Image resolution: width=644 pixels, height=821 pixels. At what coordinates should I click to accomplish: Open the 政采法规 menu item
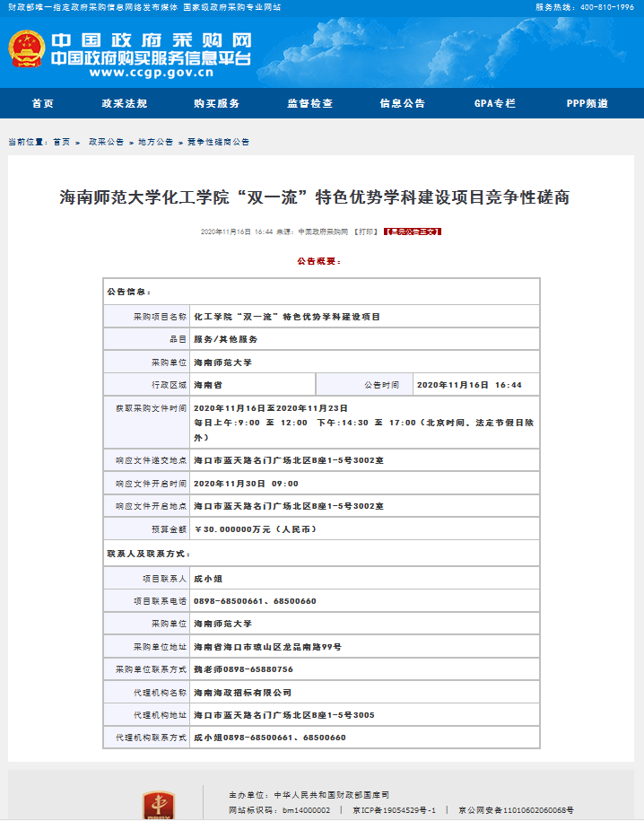coord(125,103)
